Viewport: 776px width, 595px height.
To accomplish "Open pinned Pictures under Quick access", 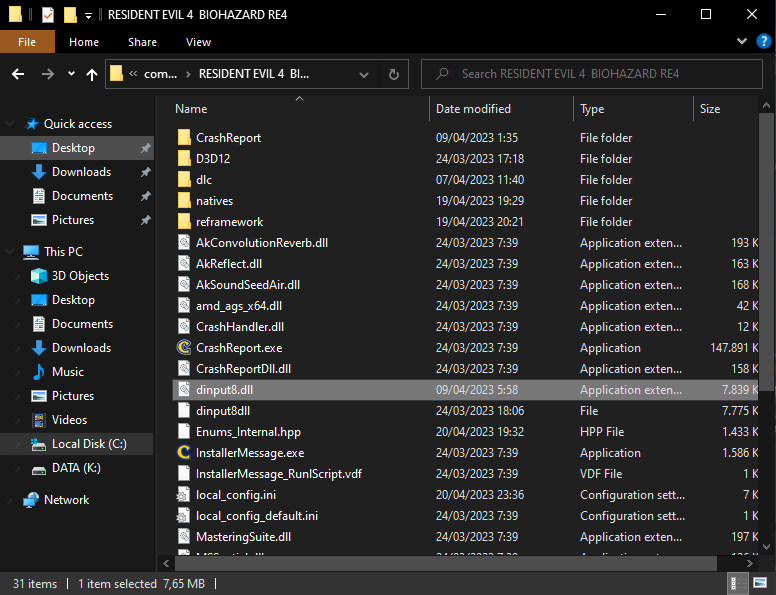I will coord(73,220).
